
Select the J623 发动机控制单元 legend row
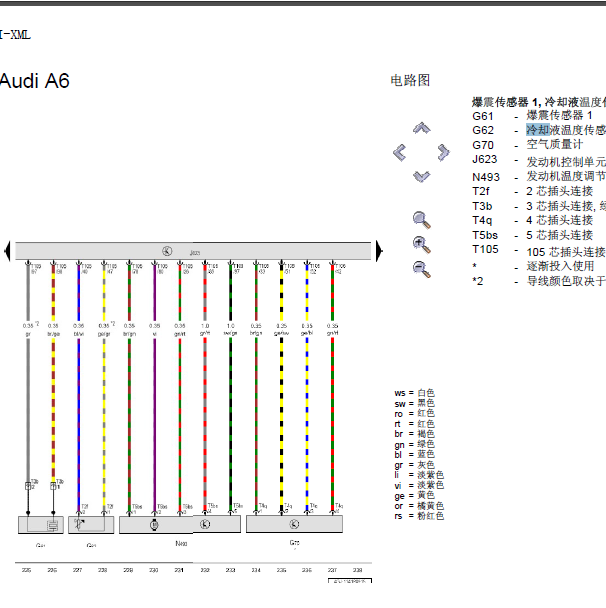point(539,160)
